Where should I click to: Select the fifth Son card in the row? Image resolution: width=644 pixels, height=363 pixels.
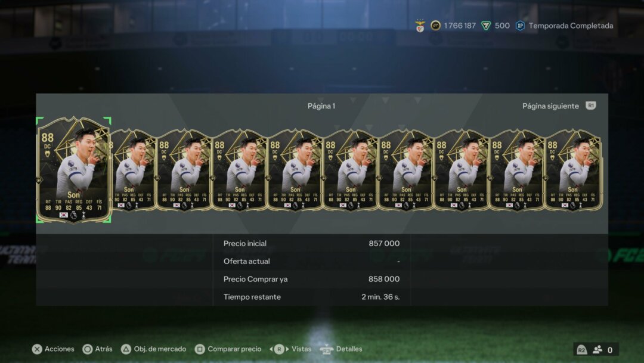[295, 170]
